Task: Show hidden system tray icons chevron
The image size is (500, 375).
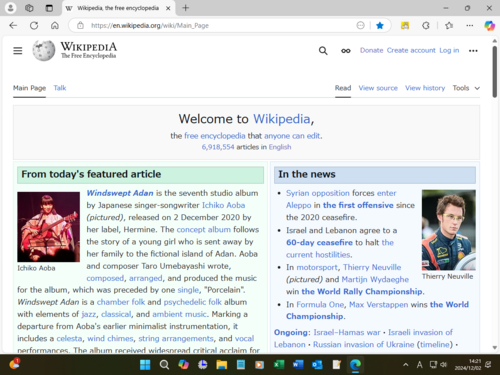Action: click(x=406, y=365)
